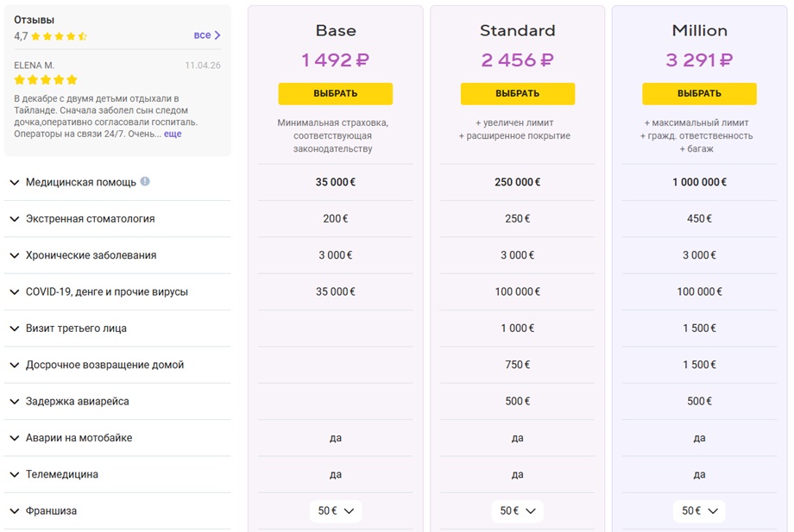
Task: Click the info icon beside Медицинская помощь
Action: [145, 182]
